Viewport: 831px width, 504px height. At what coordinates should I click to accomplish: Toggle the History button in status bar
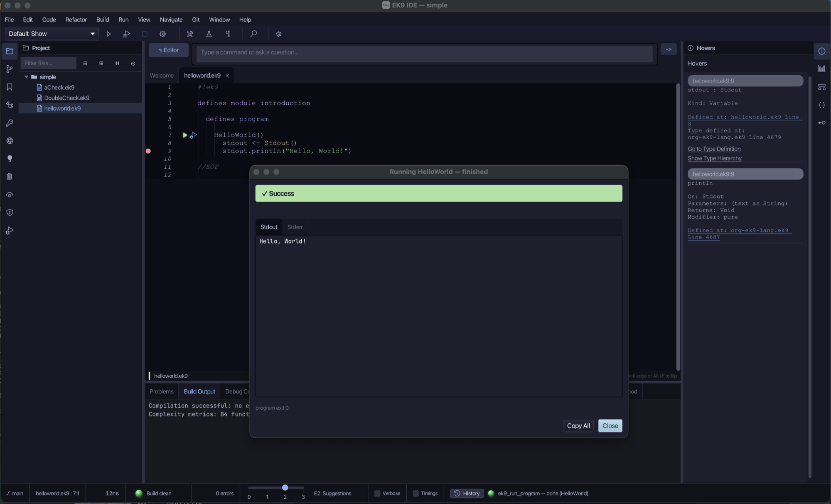pyautogui.click(x=467, y=493)
